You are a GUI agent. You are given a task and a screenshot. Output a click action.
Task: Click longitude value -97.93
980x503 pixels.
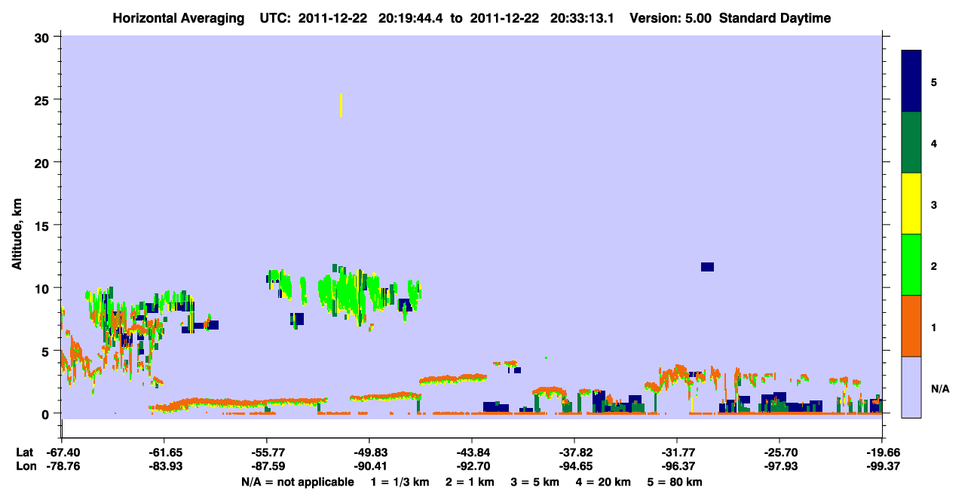779,466
